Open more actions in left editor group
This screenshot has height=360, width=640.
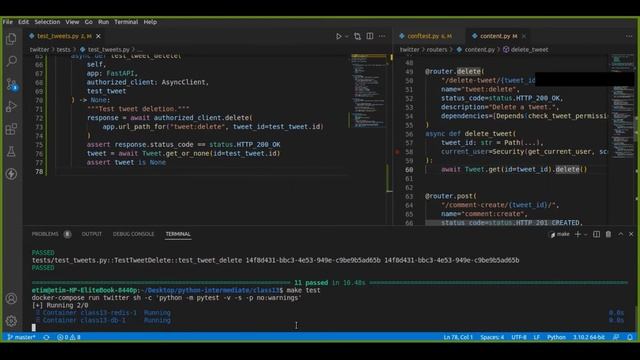382,36
